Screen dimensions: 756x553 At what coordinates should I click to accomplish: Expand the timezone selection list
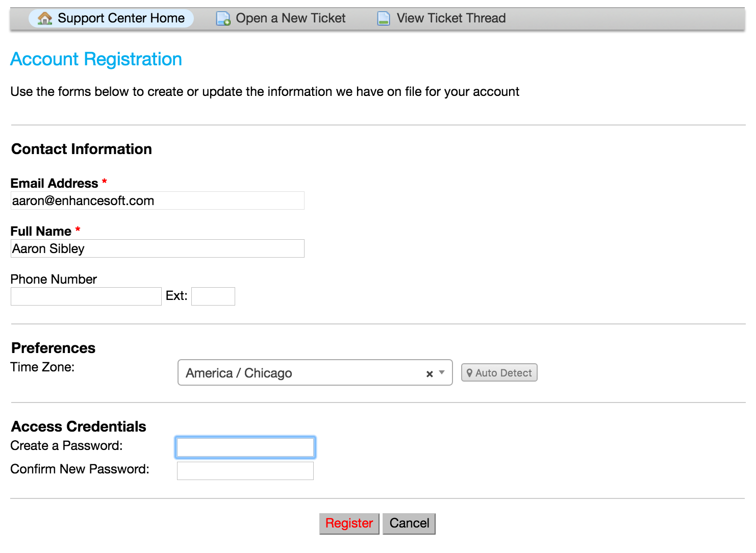[x=442, y=373]
